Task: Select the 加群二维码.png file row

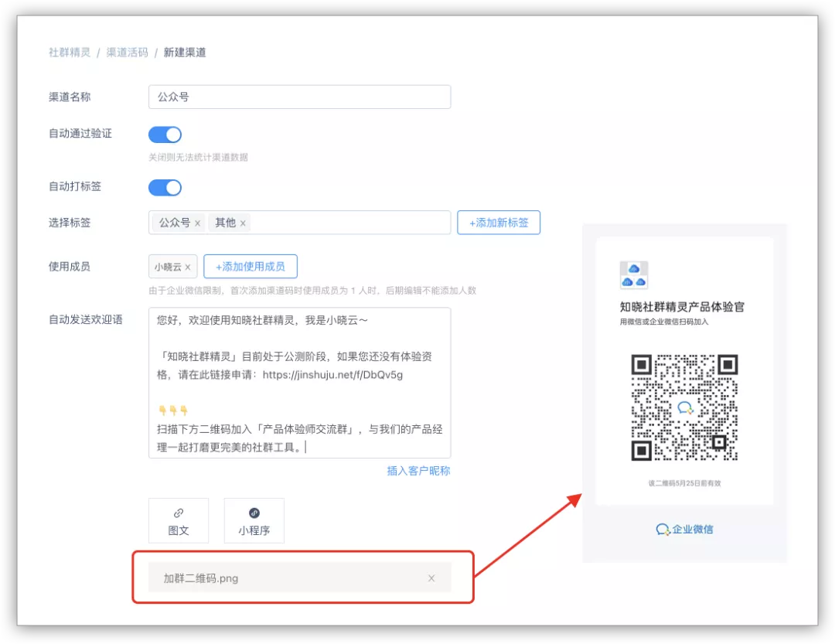Action: click(299, 578)
